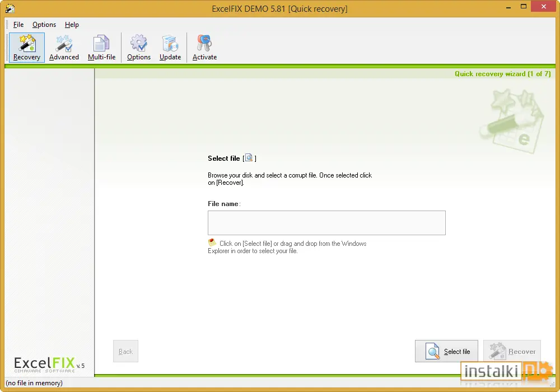Click the small browse icon beside Select file

point(249,158)
